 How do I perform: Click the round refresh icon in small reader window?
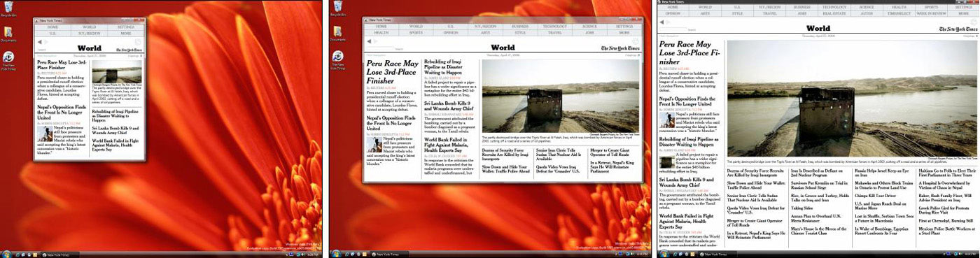138,42
